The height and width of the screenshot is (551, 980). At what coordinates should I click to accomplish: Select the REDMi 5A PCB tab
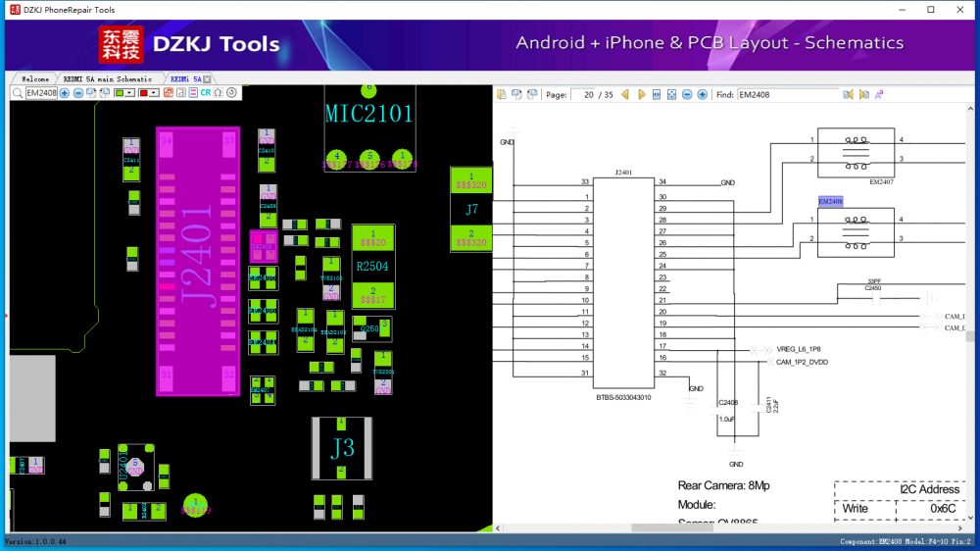[185, 79]
